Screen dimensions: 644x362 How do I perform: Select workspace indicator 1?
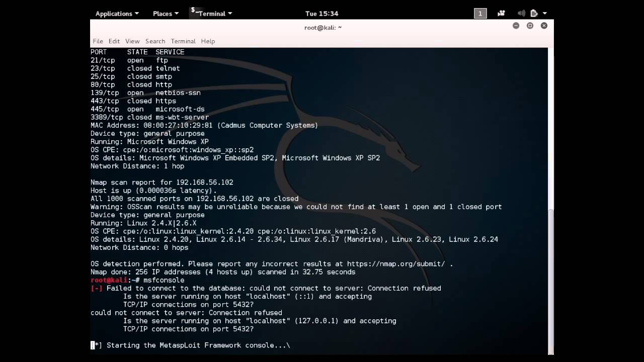tap(480, 14)
